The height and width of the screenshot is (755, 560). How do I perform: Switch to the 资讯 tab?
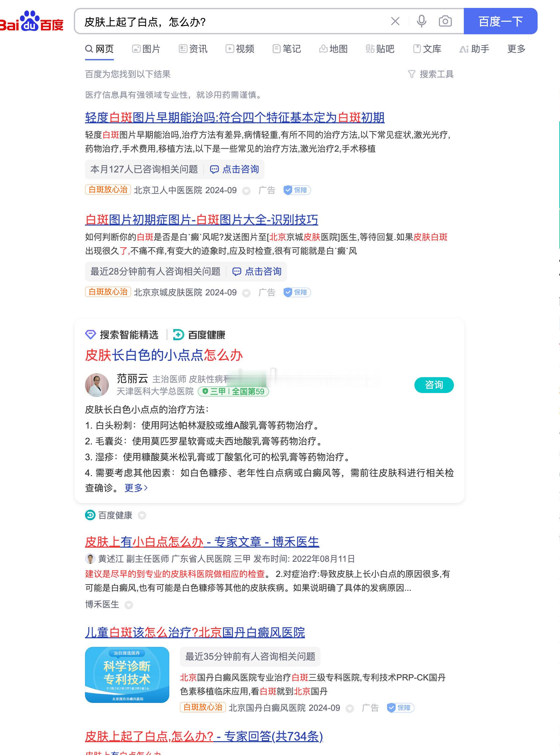pos(193,49)
